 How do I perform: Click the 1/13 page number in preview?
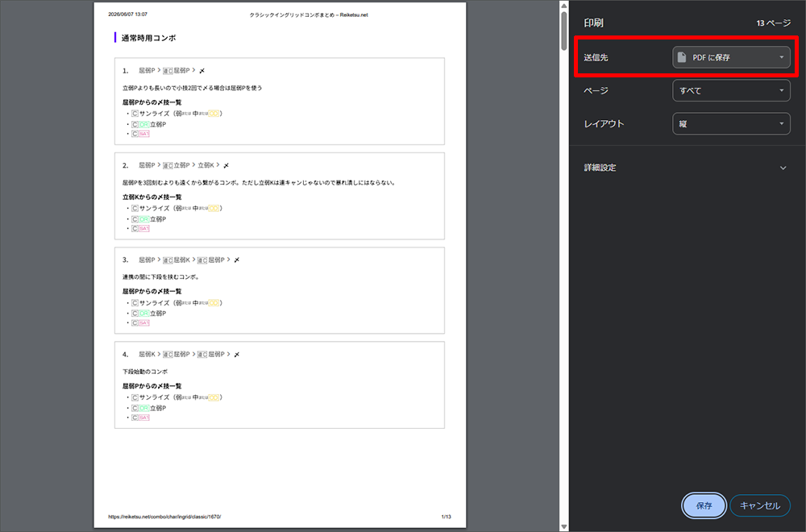pyautogui.click(x=447, y=517)
